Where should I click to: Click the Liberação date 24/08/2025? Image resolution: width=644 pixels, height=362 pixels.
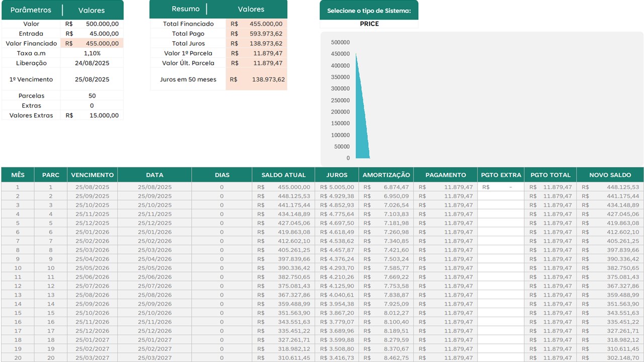[92, 63]
